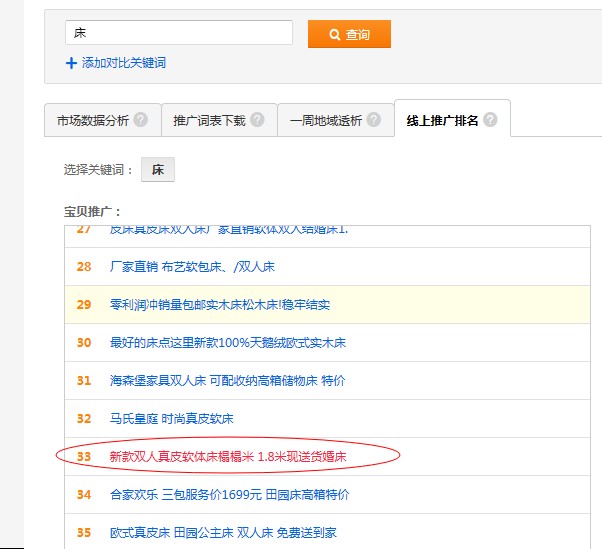Click help icon beside 线上推广排名
The height and width of the screenshot is (549, 602).
pos(490,120)
